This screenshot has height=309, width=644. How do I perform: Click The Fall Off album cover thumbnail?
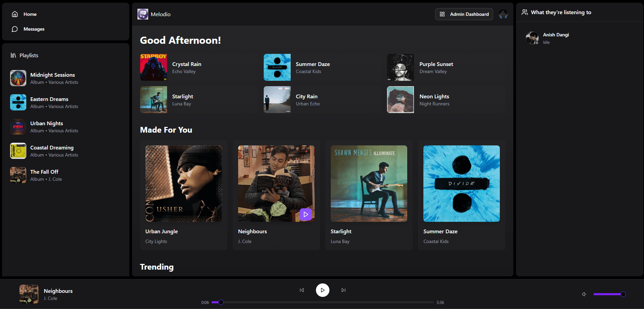click(x=18, y=175)
